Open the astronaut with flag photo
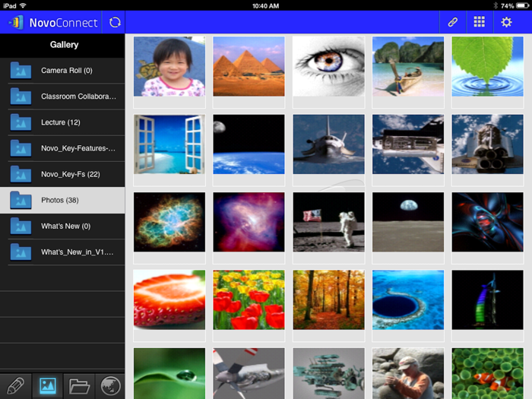Screen dimensions: 532x399 pyautogui.click(x=328, y=222)
